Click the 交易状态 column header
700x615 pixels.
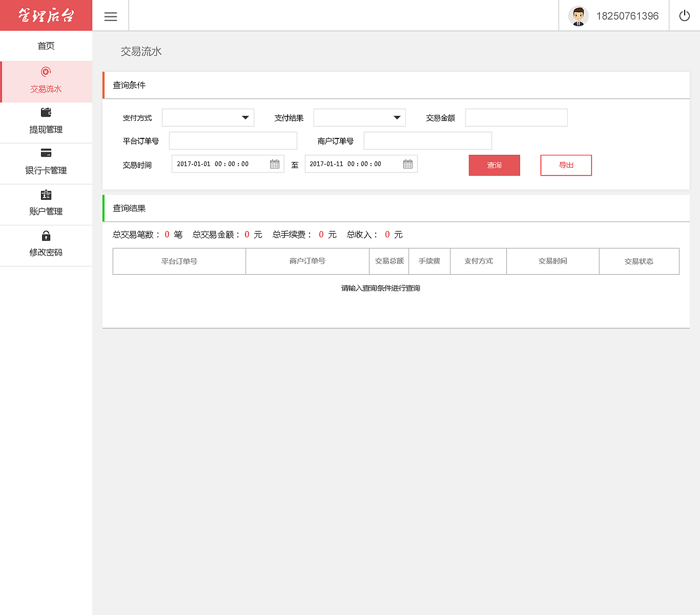click(639, 262)
